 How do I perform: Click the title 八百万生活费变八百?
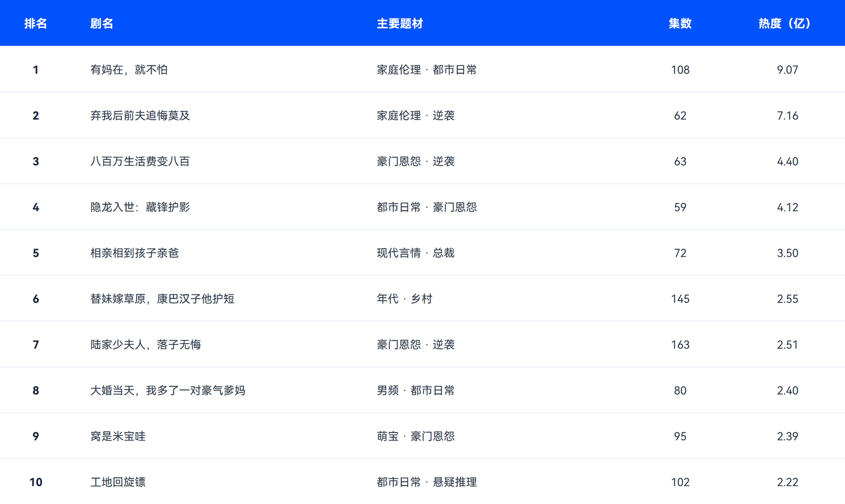pos(140,161)
